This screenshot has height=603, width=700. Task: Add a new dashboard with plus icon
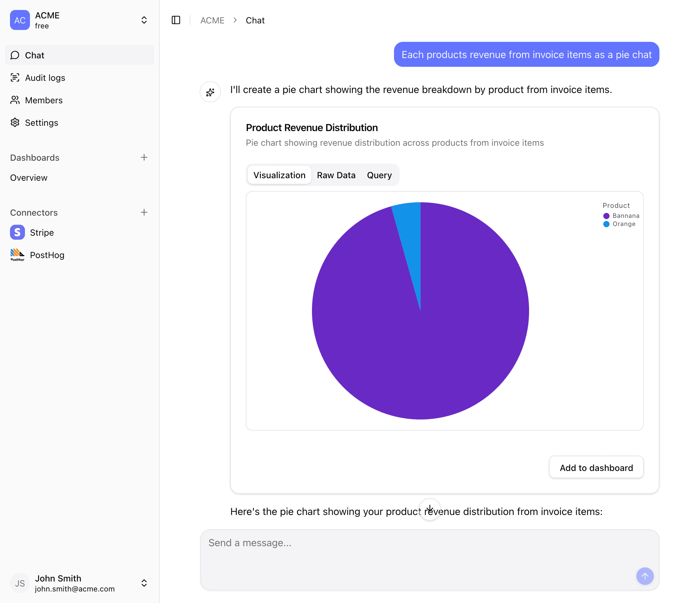click(x=144, y=158)
